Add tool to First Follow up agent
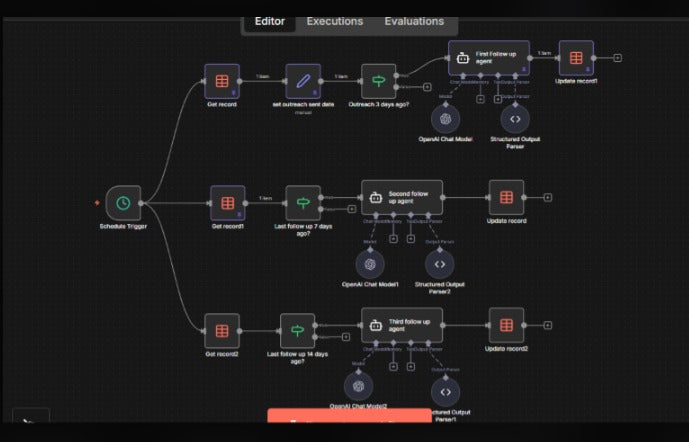The width and height of the screenshot is (689, 442). [x=497, y=99]
